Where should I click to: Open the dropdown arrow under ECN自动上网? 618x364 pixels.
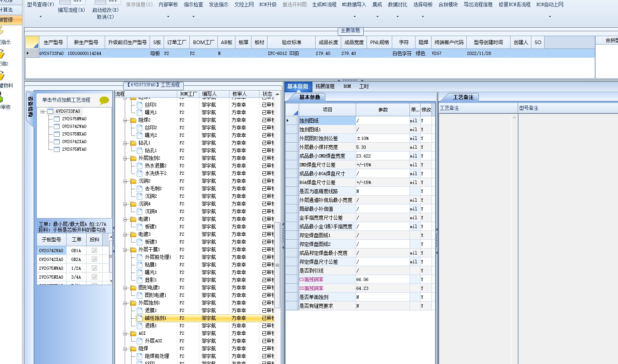click(x=550, y=17)
